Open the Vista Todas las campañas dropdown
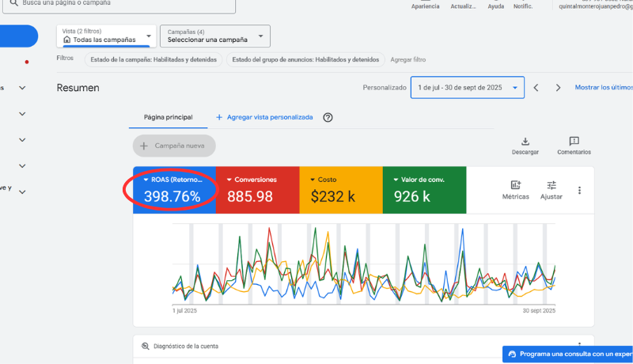633x364 pixels. pos(107,36)
